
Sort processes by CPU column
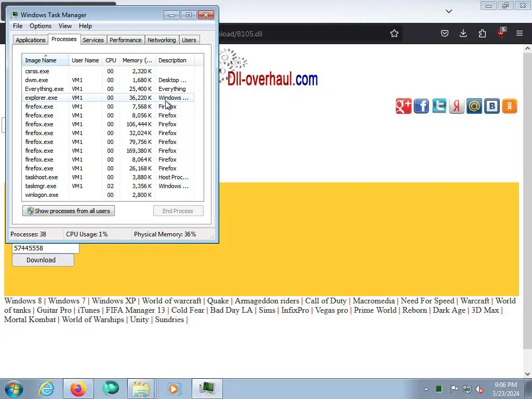pyautogui.click(x=111, y=60)
